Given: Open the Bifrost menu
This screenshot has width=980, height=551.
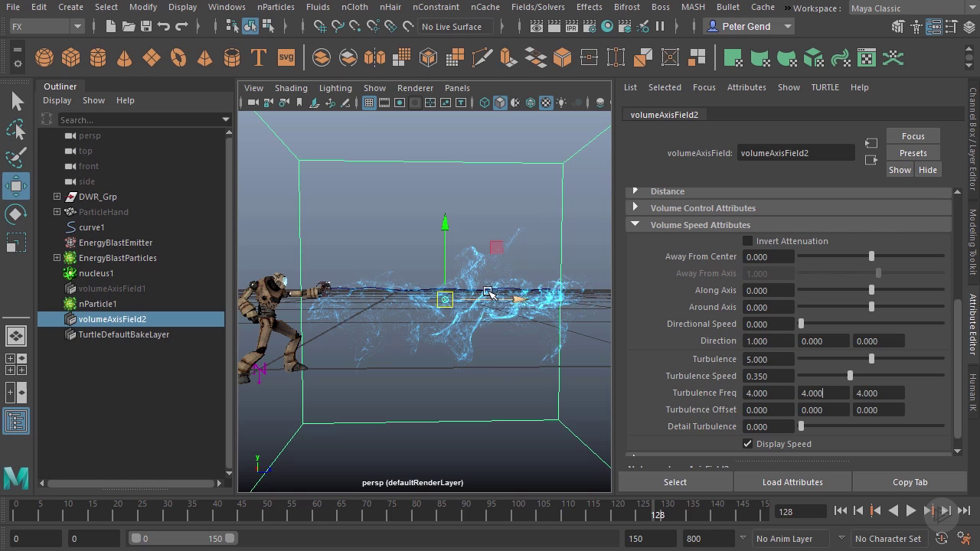Looking at the screenshot, I should (x=626, y=7).
